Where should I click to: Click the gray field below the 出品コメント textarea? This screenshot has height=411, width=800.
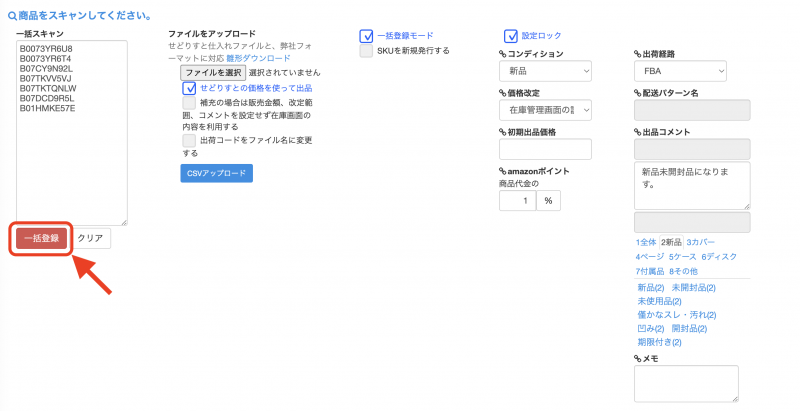click(x=692, y=223)
